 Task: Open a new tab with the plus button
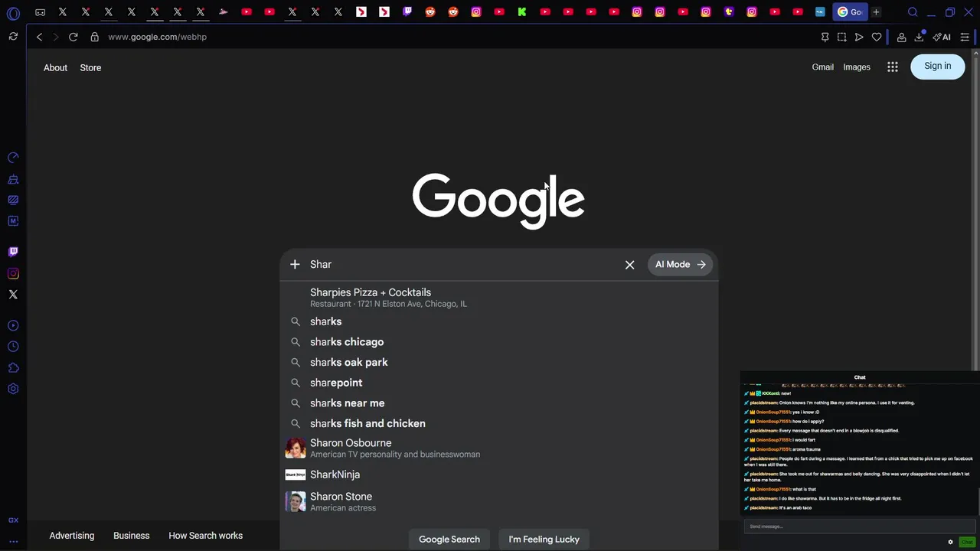point(876,12)
